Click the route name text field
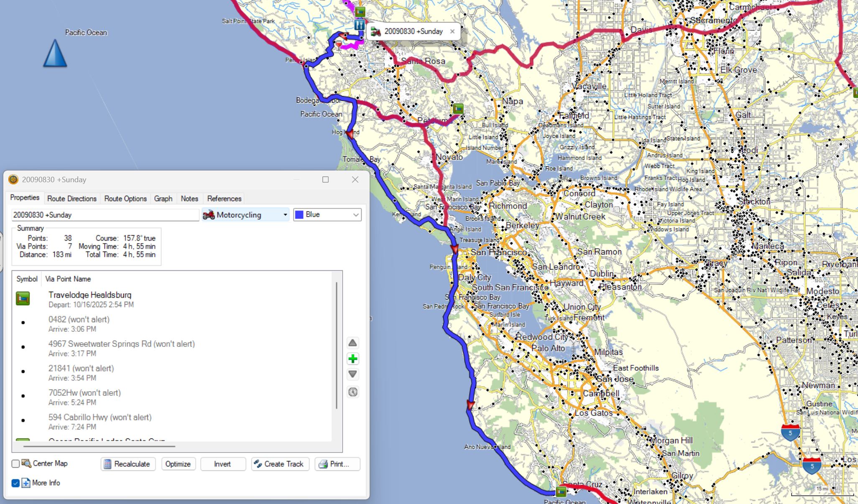Viewport: 858px width, 504px height. pyautogui.click(x=105, y=215)
